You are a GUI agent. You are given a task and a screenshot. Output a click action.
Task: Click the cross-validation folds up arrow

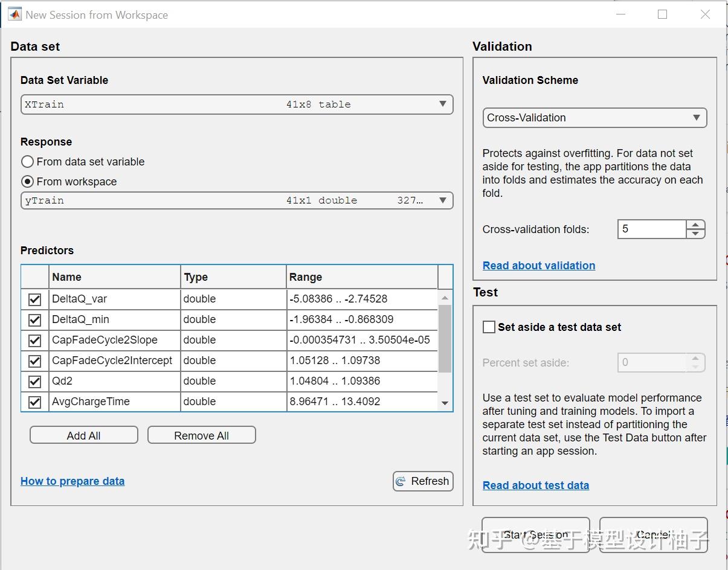pos(695,225)
